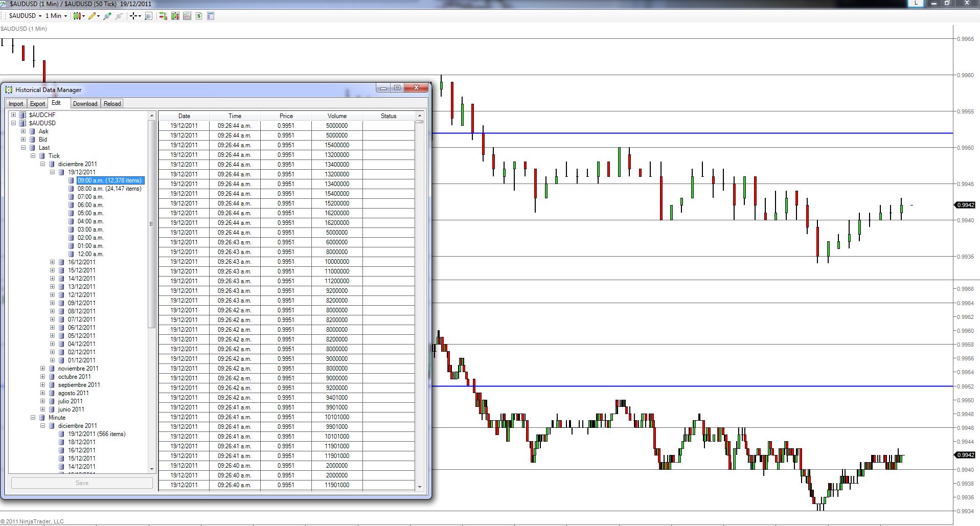980x526 pixels.
Task: Click the tree panel scrollbar thumb
Action: 151,223
